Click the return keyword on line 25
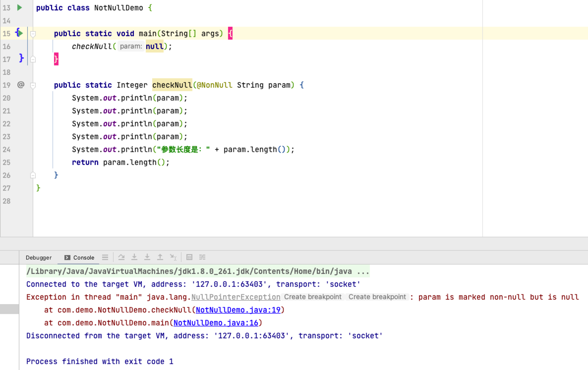 tap(85, 162)
